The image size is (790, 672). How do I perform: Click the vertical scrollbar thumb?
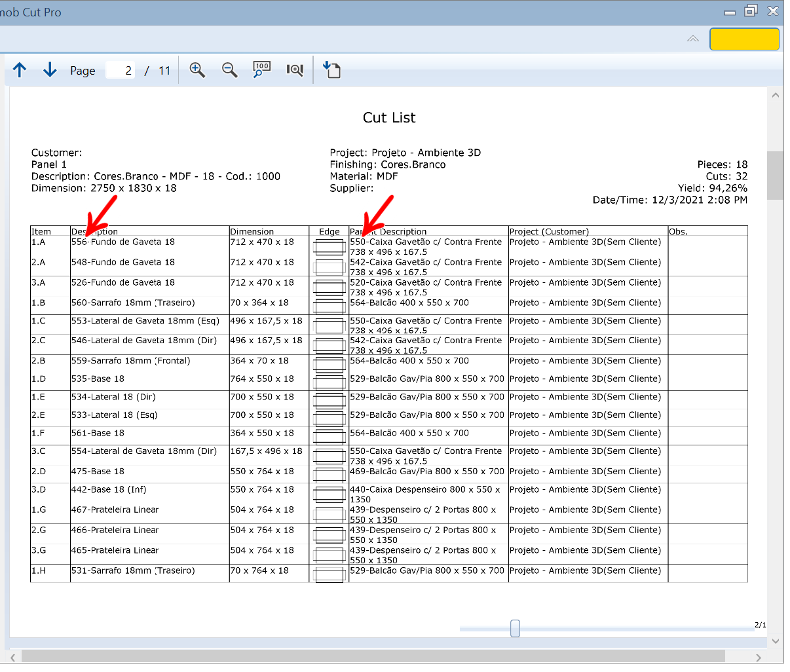click(x=776, y=175)
